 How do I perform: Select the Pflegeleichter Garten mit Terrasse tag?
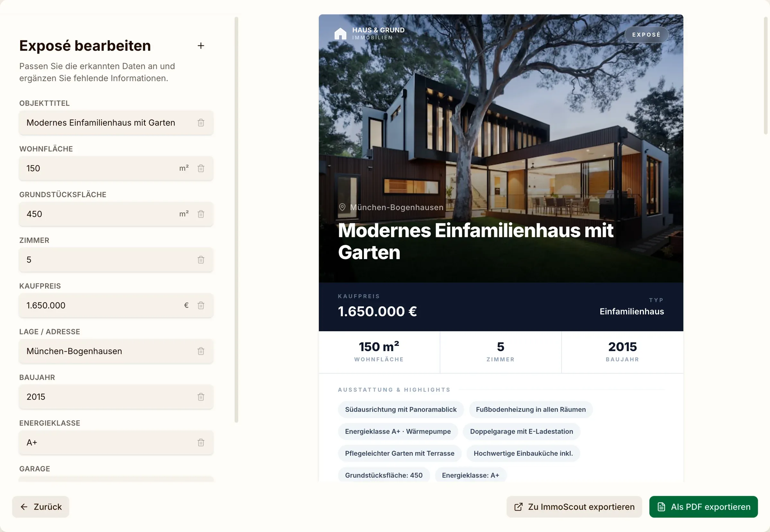coord(399,453)
